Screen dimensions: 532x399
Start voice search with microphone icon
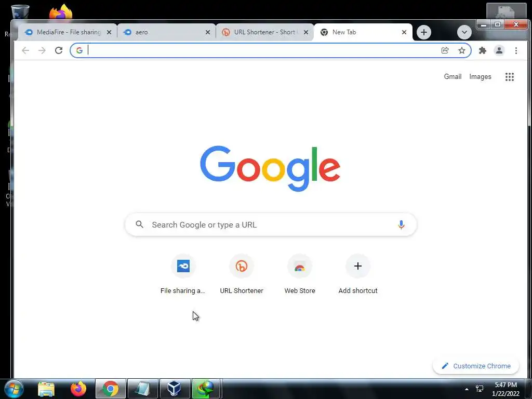[x=401, y=224]
